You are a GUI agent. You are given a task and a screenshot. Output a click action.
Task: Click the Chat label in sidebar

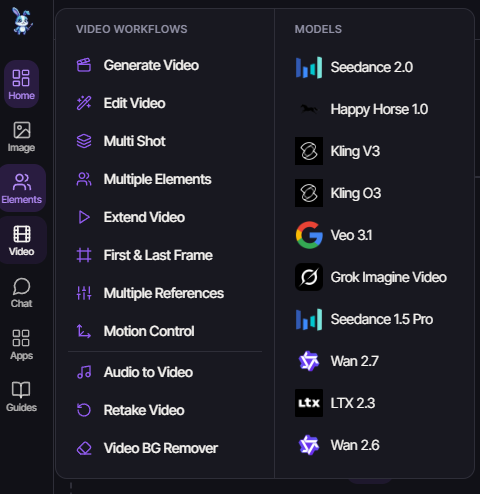22,303
